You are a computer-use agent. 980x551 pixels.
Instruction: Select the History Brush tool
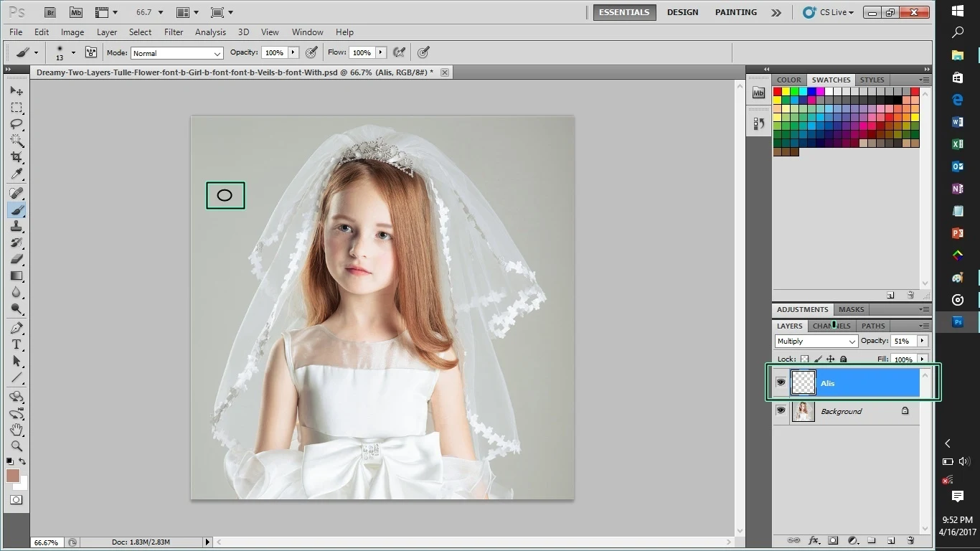(17, 243)
